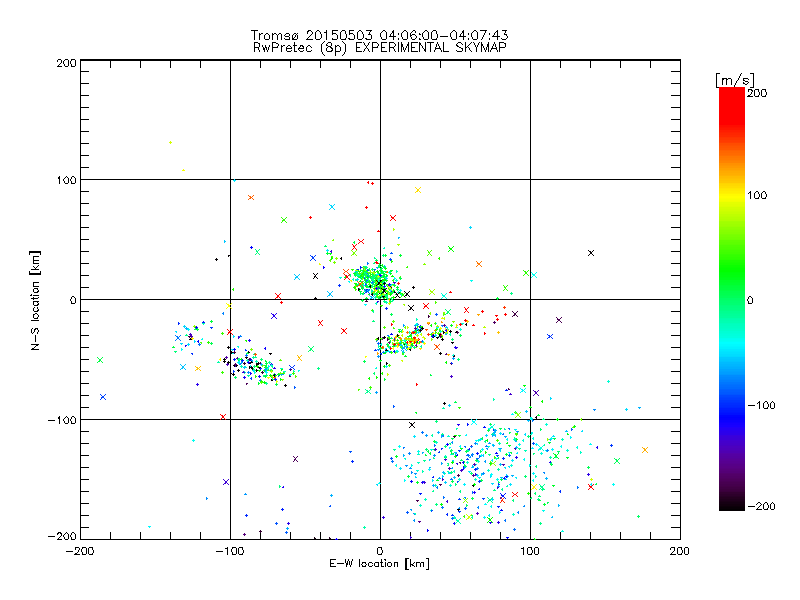Click the black bottom of the colorbar at -200
This screenshot has width=800, height=600.
coord(732,505)
